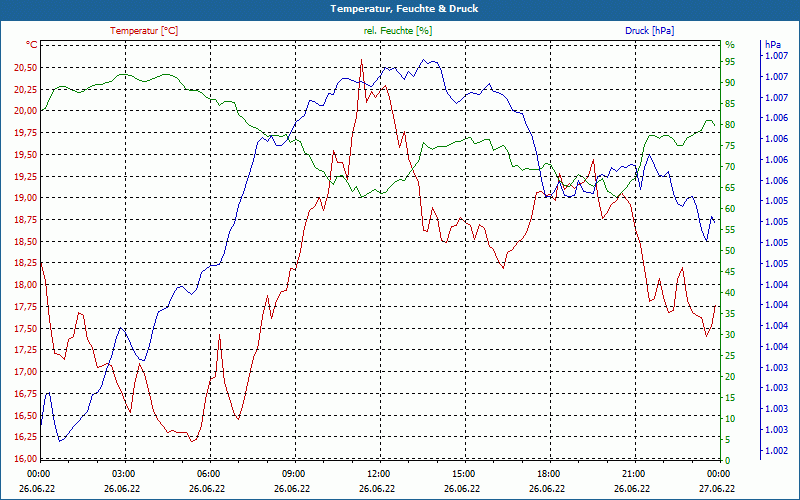The image size is (800, 500).
Task: Click the green '5' humidity axis value
Action: coord(728,440)
